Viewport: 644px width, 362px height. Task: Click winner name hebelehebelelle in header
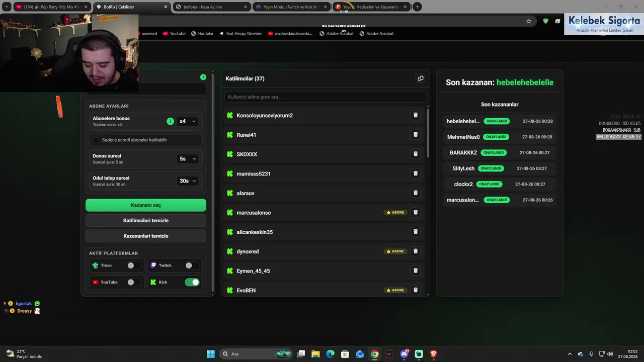pos(525,82)
